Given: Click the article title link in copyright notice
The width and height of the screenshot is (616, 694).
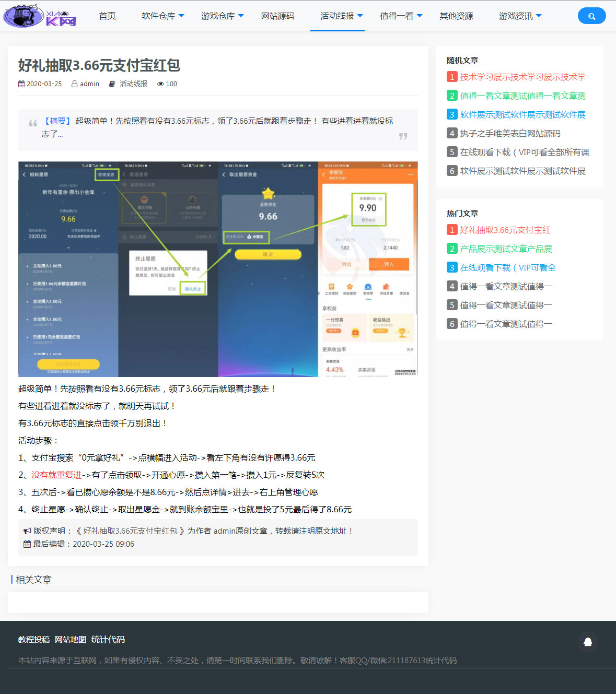Looking at the screenshot, I should pos(130,531).
